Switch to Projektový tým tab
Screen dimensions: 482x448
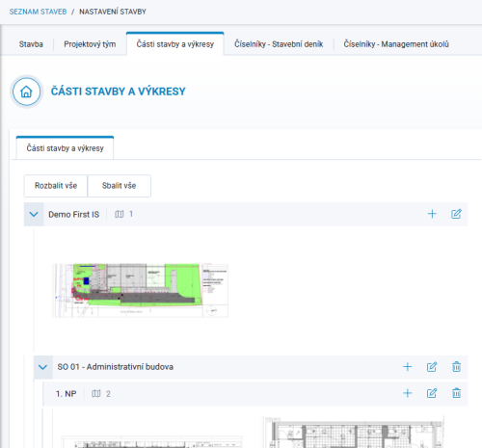tap(90, 44)
